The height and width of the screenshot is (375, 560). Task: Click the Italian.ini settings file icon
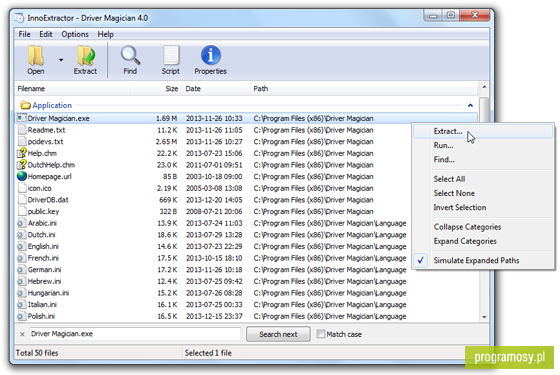[22, 305]
